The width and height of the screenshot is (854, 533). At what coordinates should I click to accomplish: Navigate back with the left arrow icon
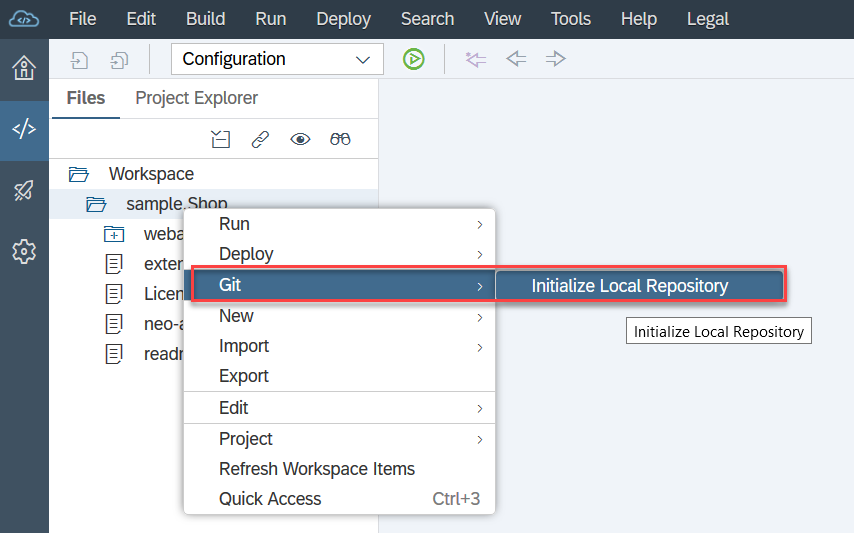coord(516,58)
